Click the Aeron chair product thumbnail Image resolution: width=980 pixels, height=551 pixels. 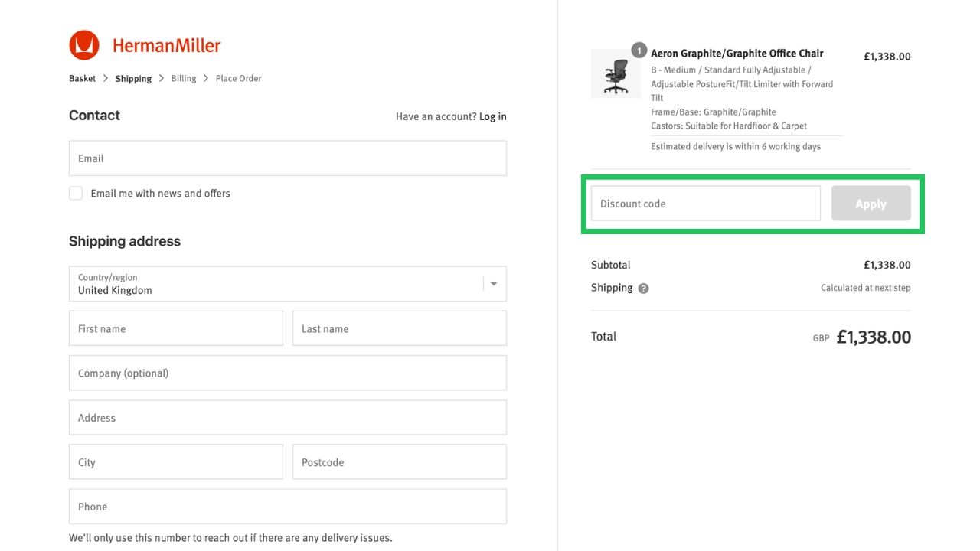[616, 74]
